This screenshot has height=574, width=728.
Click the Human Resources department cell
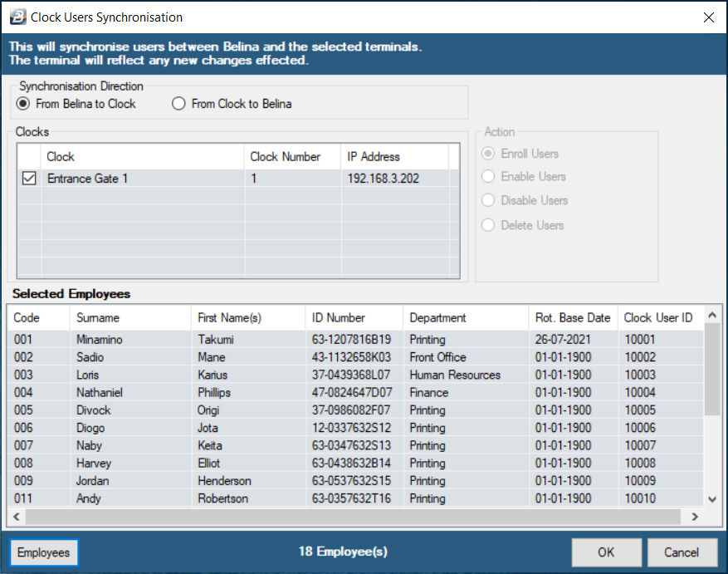click(455, 375)
